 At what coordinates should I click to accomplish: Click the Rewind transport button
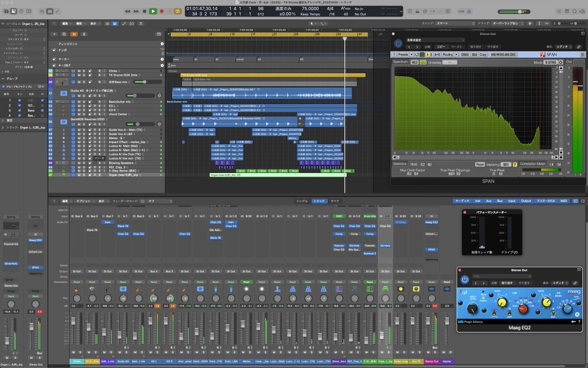click(x=128, y=11)
